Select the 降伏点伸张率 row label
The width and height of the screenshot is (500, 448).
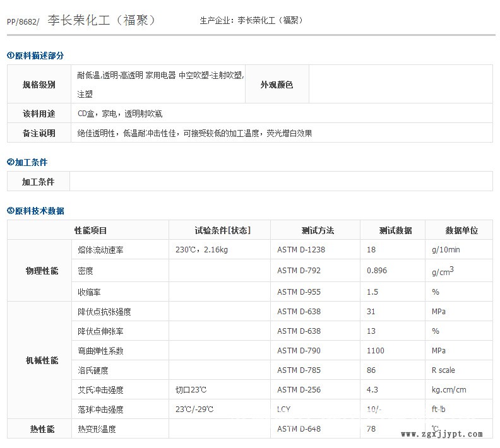coord(100,331)
